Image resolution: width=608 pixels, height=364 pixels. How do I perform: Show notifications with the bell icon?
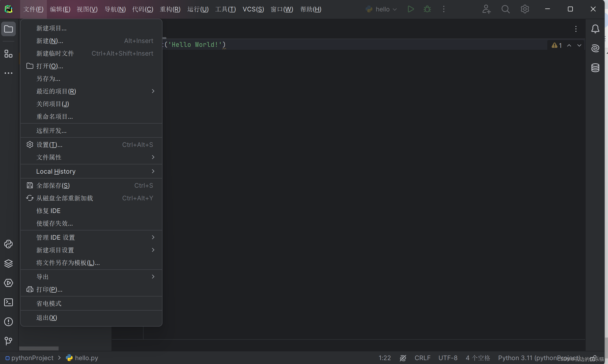[595, 29]
